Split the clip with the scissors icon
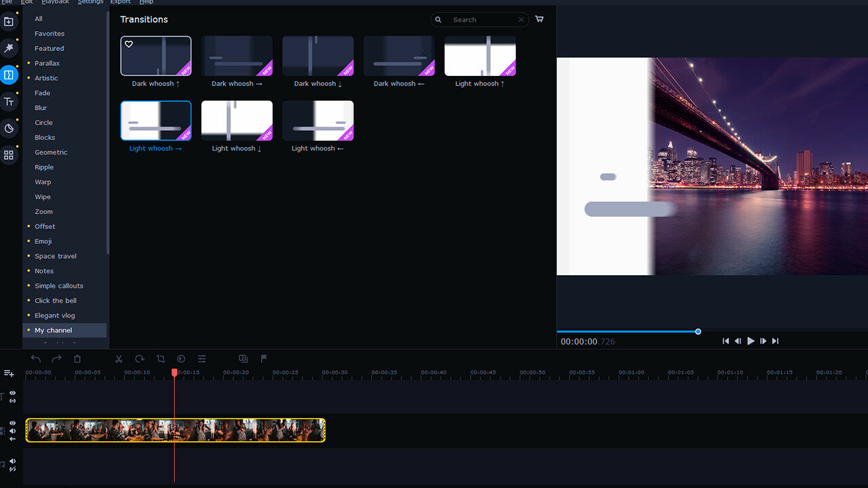868x488 pixels. click(x=119, y=359)
